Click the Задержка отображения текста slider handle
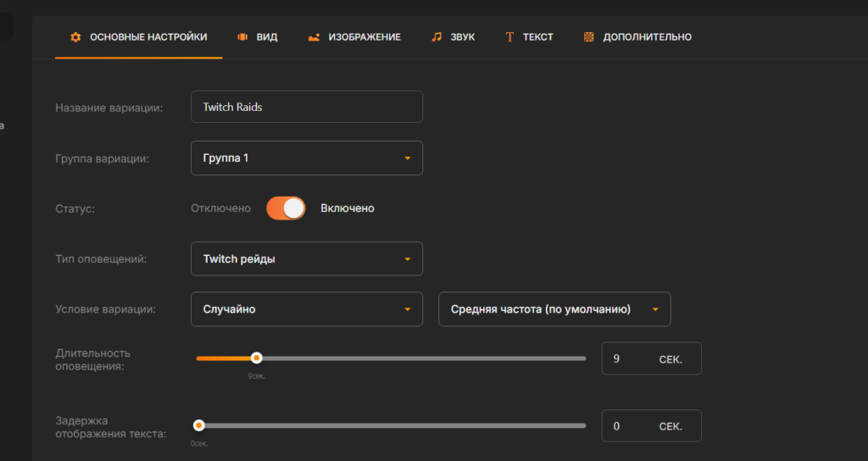This screenshot has height=461, width=868. coord(198,425)
